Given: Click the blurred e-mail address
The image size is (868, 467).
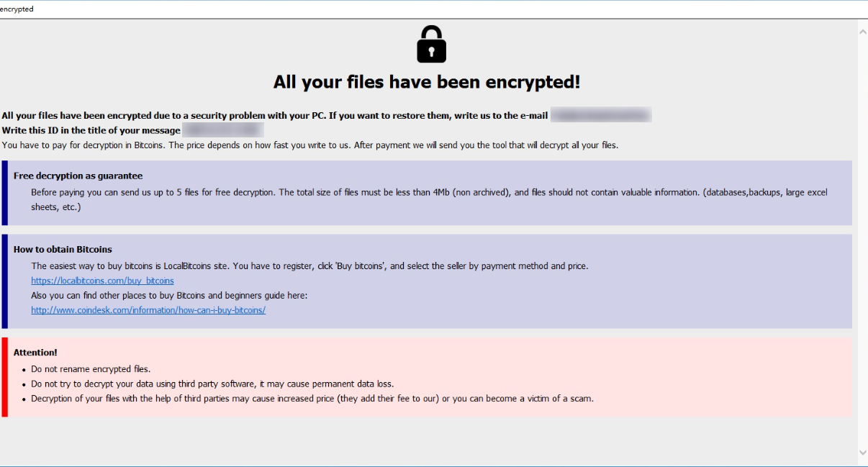Looking at the screenshot, I should [x=601, y=115].
